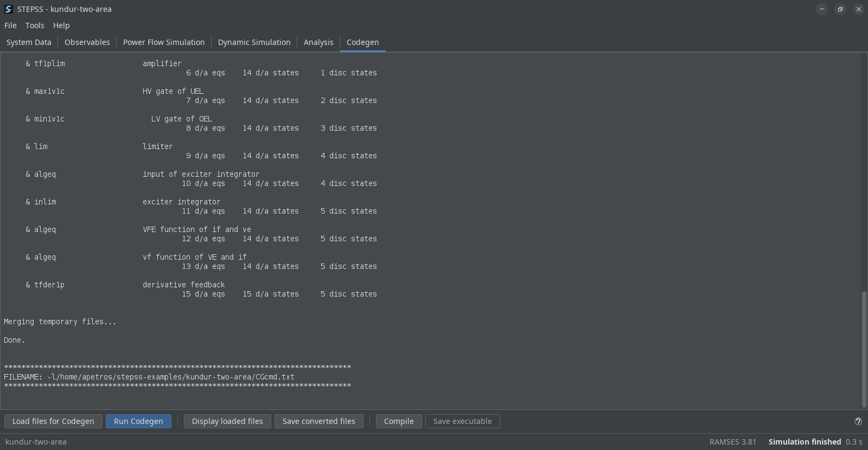Click 'exciter integrator' description under inlim
The image size is (868, 450).
click(x=182, y=202)
